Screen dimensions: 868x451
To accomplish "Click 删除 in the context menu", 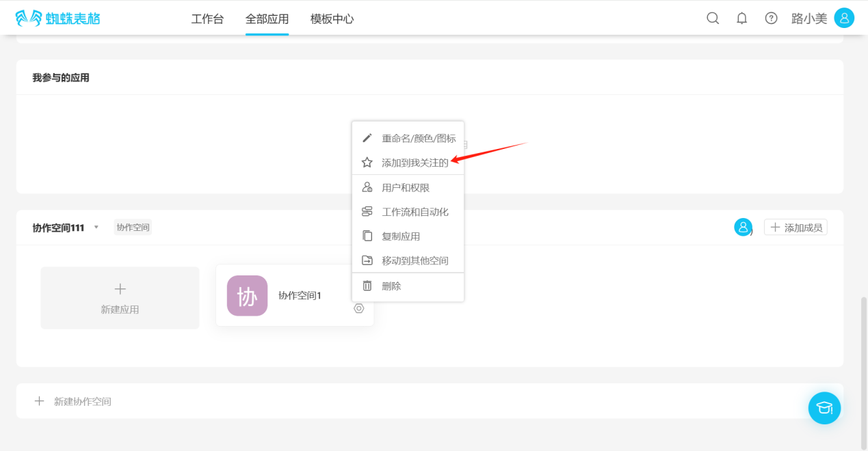I will (x=391, y=286).
